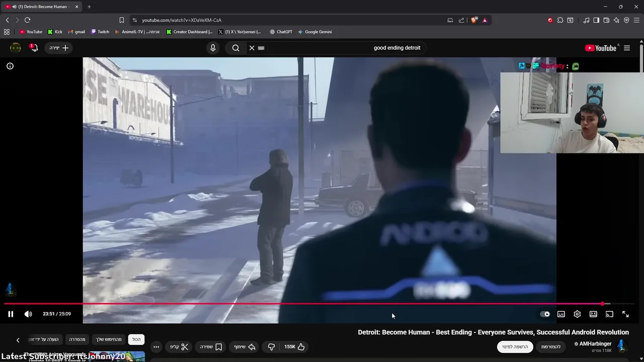The image size is (644, 362).
Task: Open the browser main menu
Action: (636, 20)
